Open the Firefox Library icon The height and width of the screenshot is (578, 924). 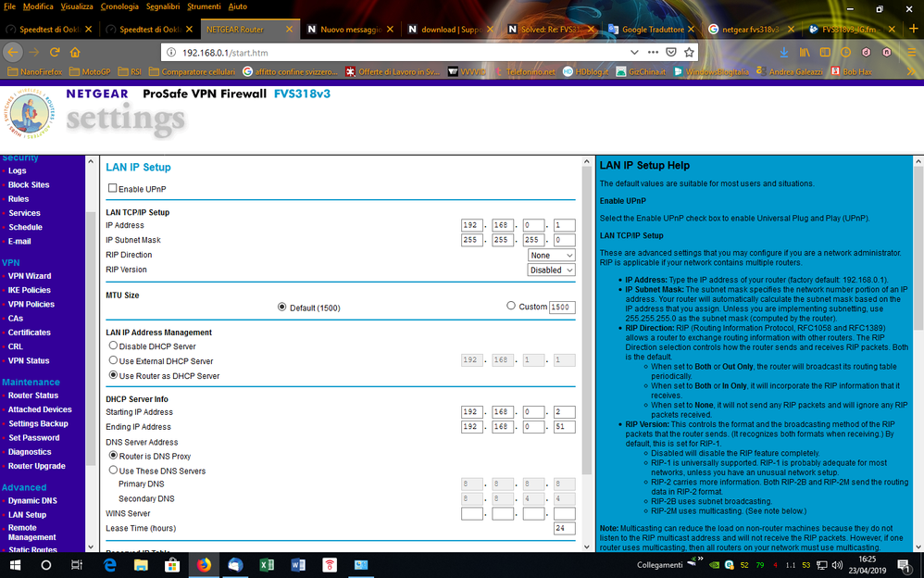coord(805,54)
